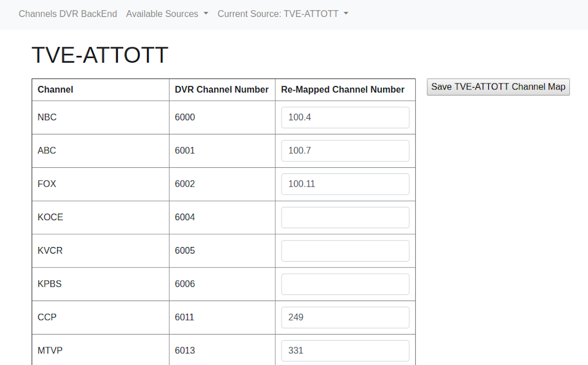Expand the Current Source: TVE-ATTOTT dropdown
This screenshot has width=588, height=365.
(283, 14)
